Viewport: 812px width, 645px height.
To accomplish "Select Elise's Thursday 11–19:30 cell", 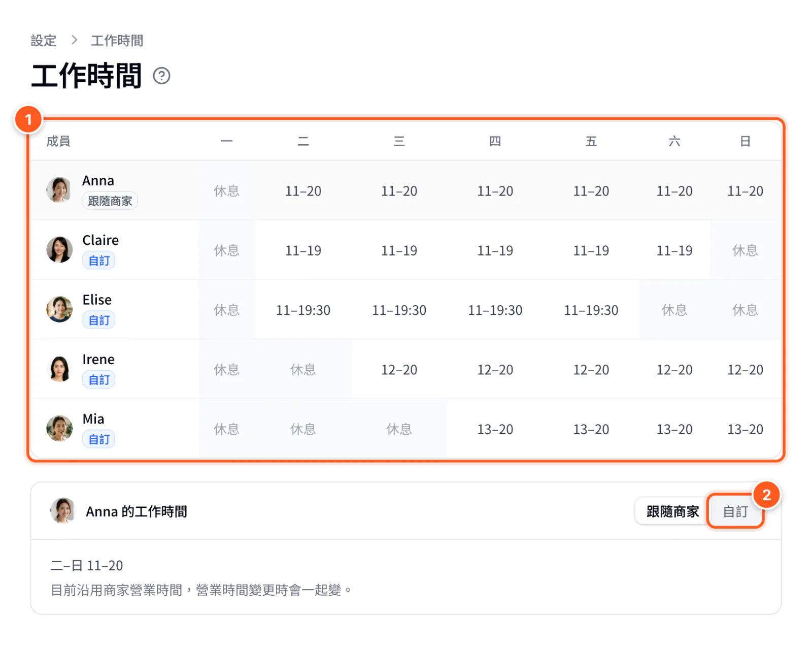I will tap(495, 310).
